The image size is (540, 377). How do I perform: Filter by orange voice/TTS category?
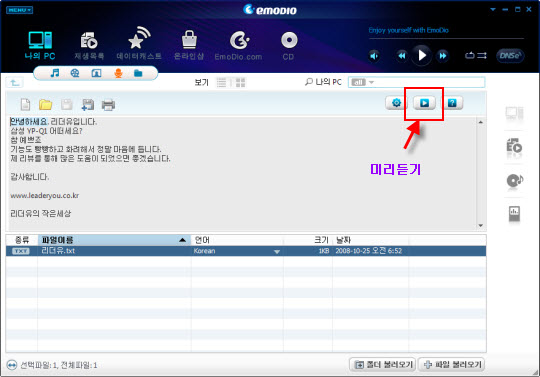(118, 73)
